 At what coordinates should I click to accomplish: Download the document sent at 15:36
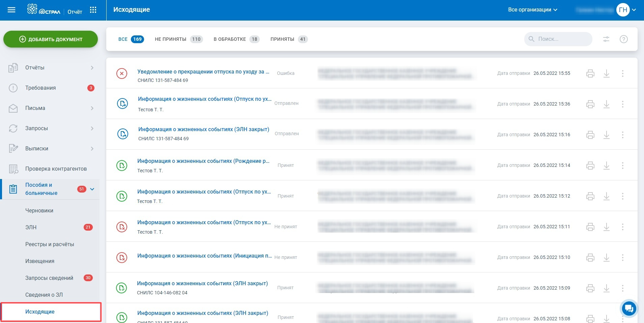pyautogui.click(x=606, y=104)
